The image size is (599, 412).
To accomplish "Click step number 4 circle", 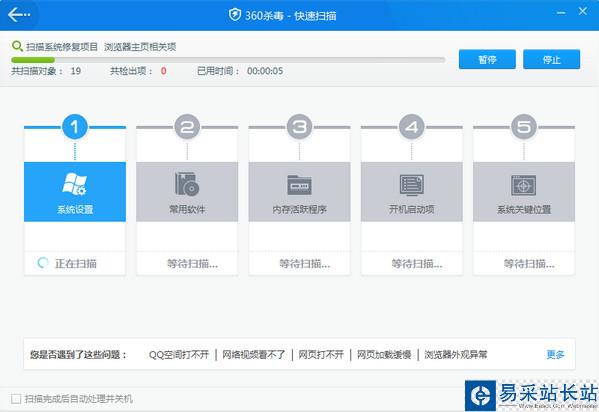I will [x=411, y=127].
